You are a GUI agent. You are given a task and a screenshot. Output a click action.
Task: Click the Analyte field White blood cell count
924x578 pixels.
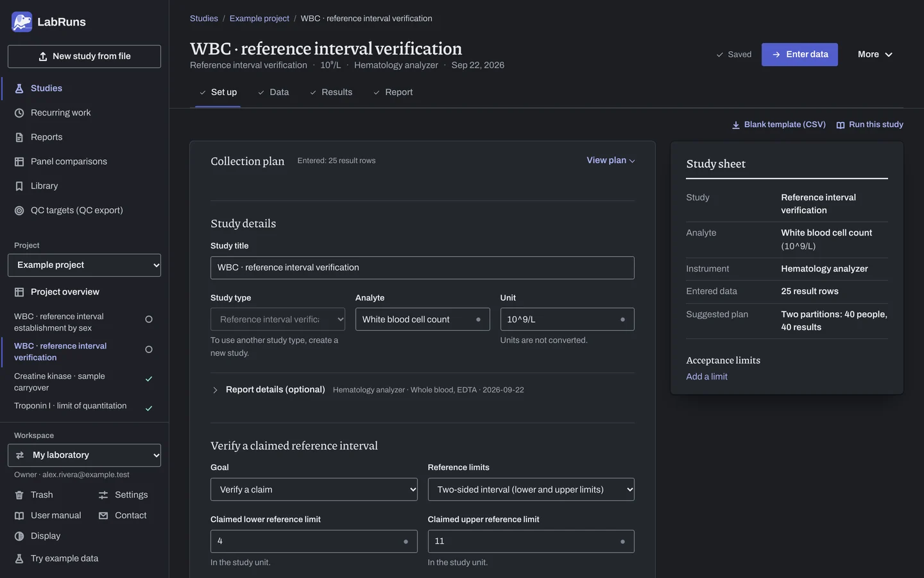pyautogui.click(x=422, y=319)
